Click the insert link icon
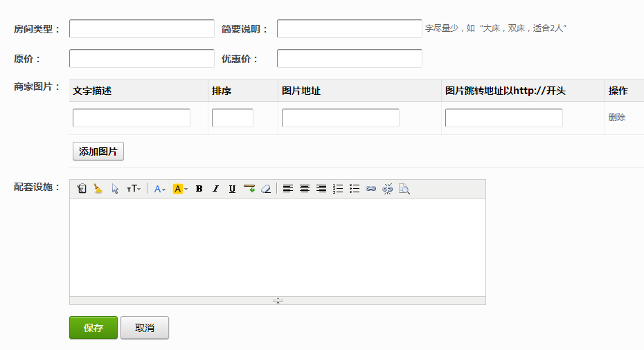The height and width of the screenshot is (350, 644). point(371,189)
